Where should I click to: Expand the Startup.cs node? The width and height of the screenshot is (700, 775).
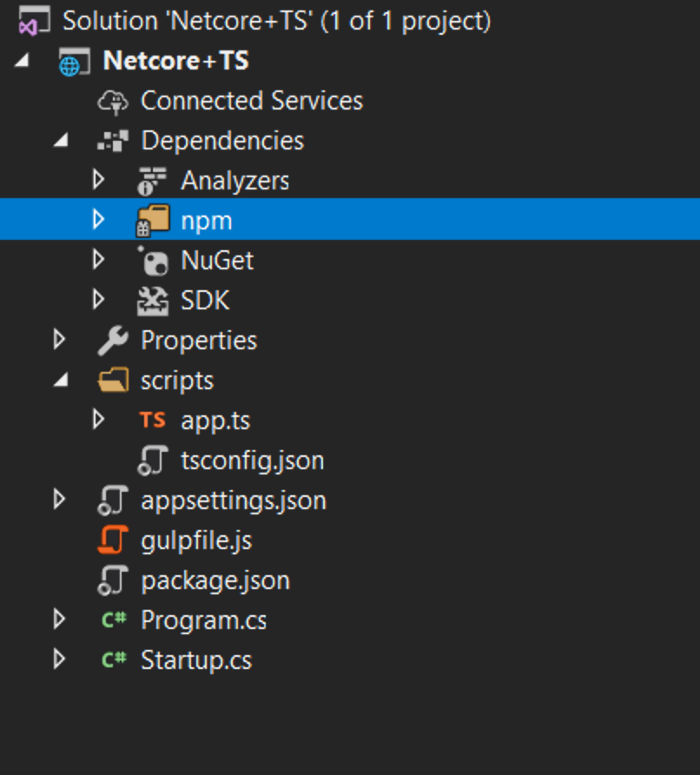[x=58, y=659]
